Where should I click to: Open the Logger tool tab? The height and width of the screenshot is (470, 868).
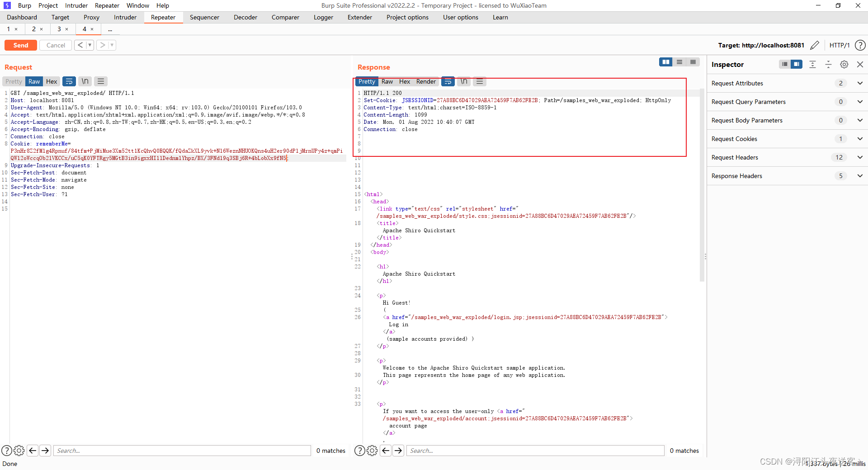coord(323,17)
